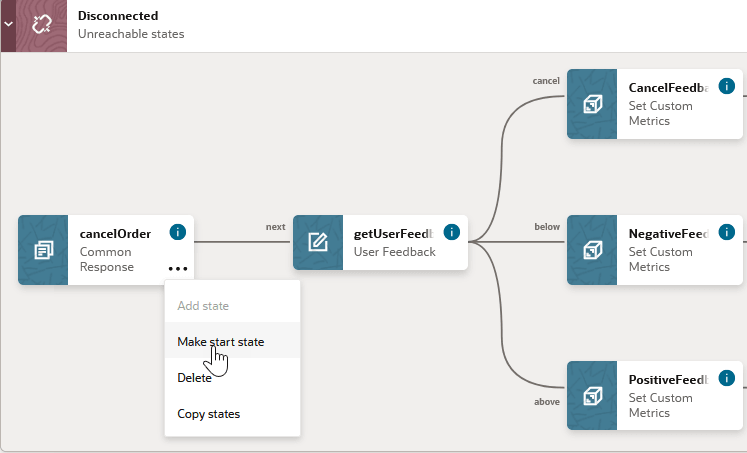Open info for PositiveFeedback state
The width and height of the screenshot is (747, 453).
726,378
